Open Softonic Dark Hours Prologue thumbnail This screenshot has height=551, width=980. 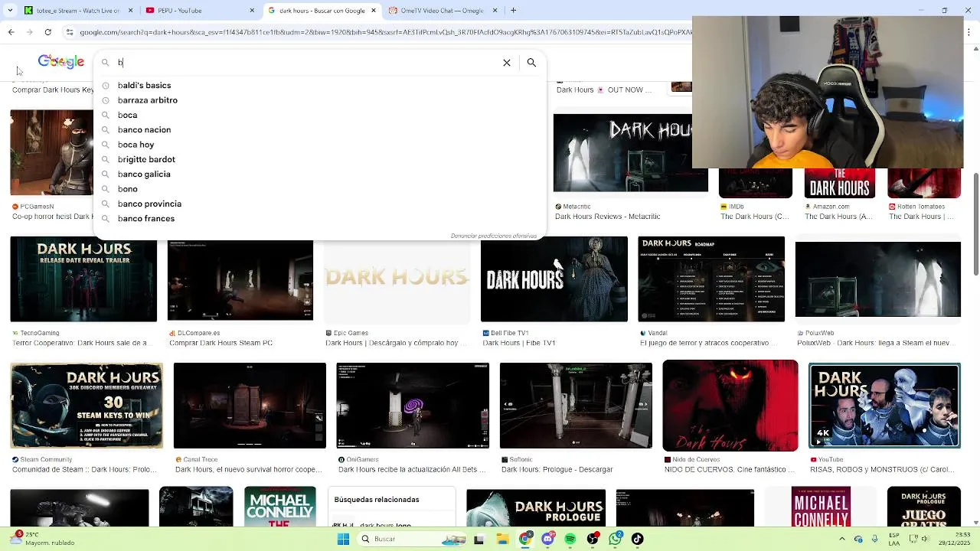[x=576, y=406]
